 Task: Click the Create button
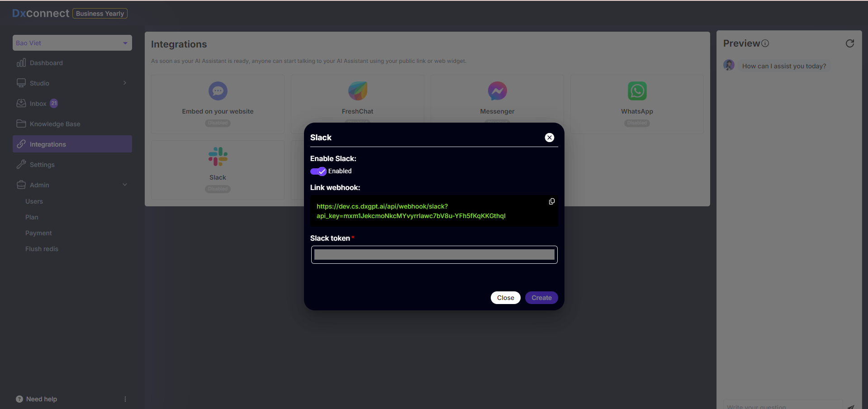coord(541,297)
